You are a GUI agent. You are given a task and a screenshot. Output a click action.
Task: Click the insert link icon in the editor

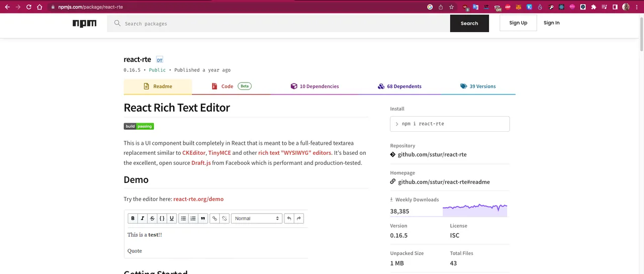click(x=215, y=218)
